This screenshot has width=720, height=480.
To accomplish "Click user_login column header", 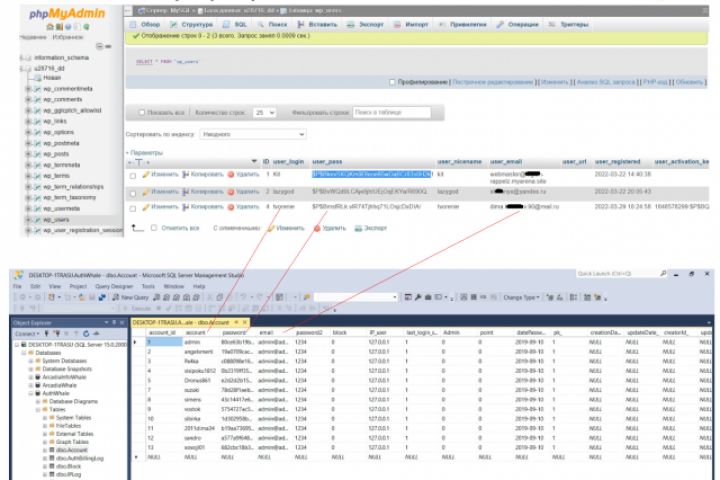I will [x=288, y=162].
